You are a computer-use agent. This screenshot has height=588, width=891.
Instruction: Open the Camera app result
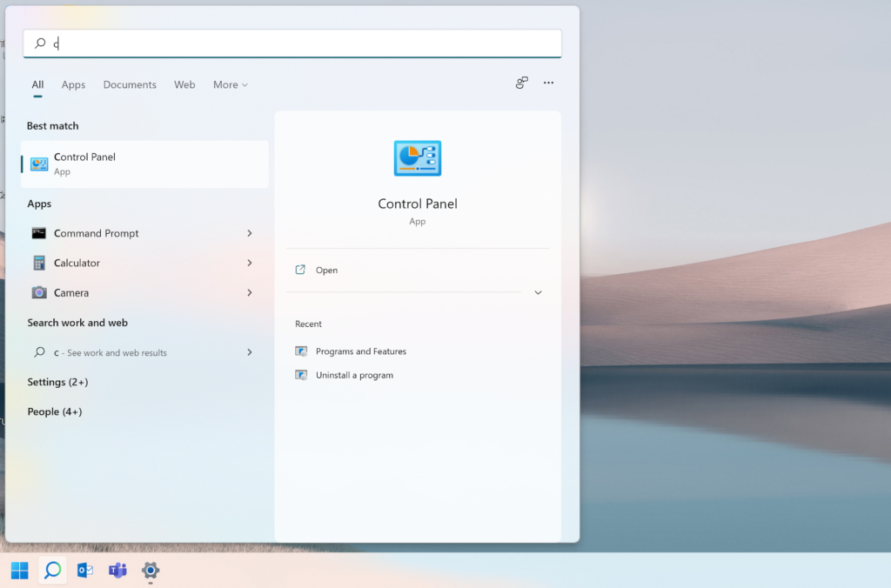pyautogui.click(x=70, y=293)
